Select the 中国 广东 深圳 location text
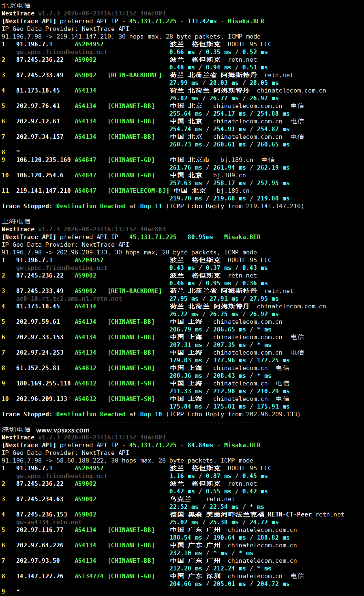The height and width of the screenshot is (596, 364). tap(195, 576)
